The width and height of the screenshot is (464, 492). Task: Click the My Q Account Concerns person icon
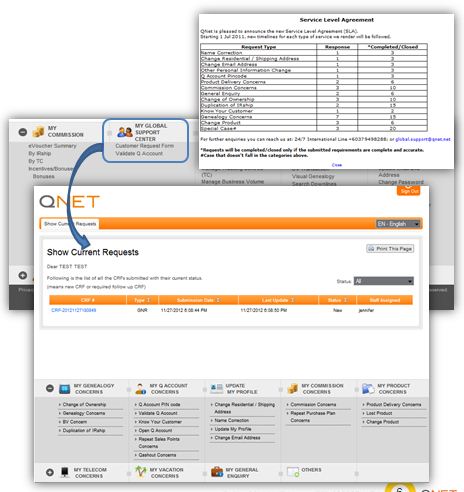141,389
